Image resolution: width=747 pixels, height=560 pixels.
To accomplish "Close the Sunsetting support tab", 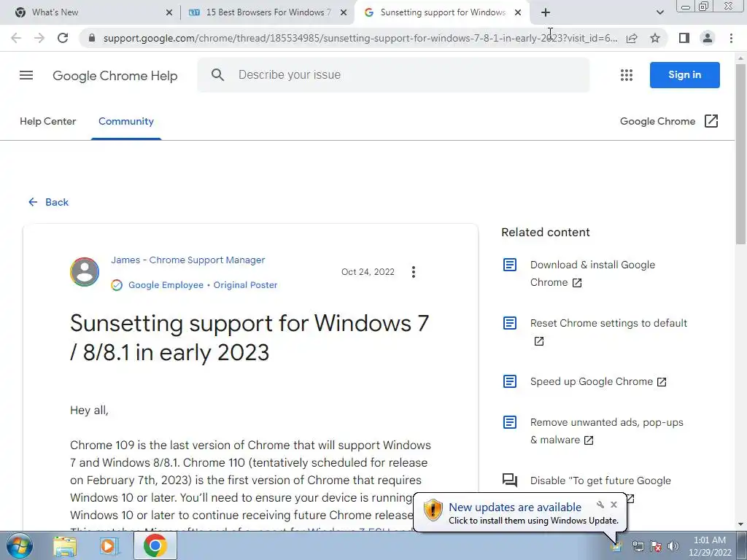I will (x=518, y=12).
